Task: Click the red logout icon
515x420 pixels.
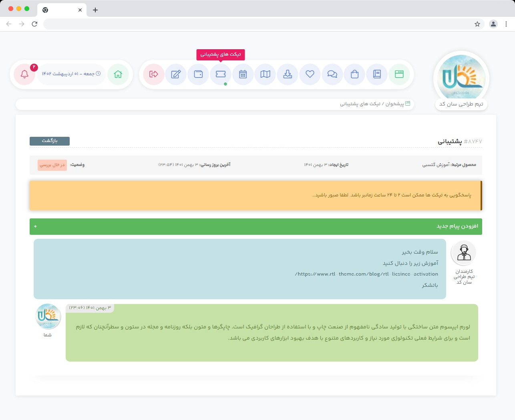Action: [x=153, y=74]
